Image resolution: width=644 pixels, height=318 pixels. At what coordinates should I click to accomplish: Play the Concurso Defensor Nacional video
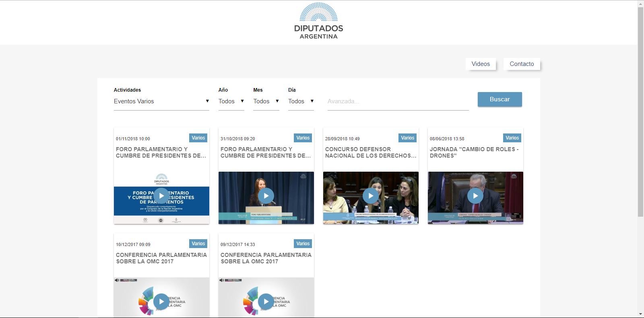tap(371, 196)
